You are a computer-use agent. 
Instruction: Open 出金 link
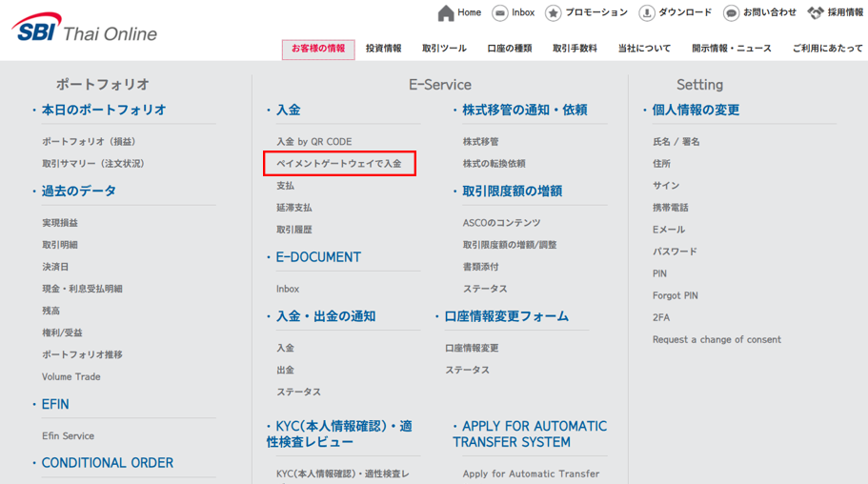(286, 370)
